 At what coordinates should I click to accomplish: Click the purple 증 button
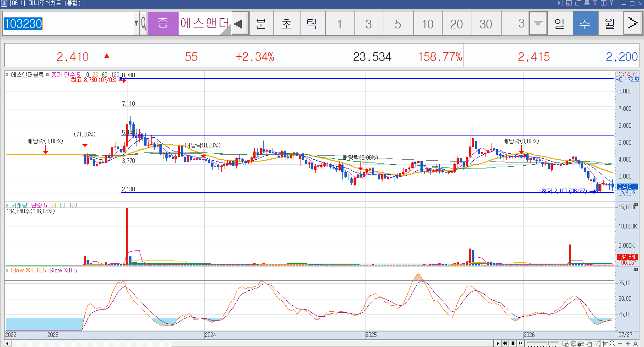pos(163,23)
